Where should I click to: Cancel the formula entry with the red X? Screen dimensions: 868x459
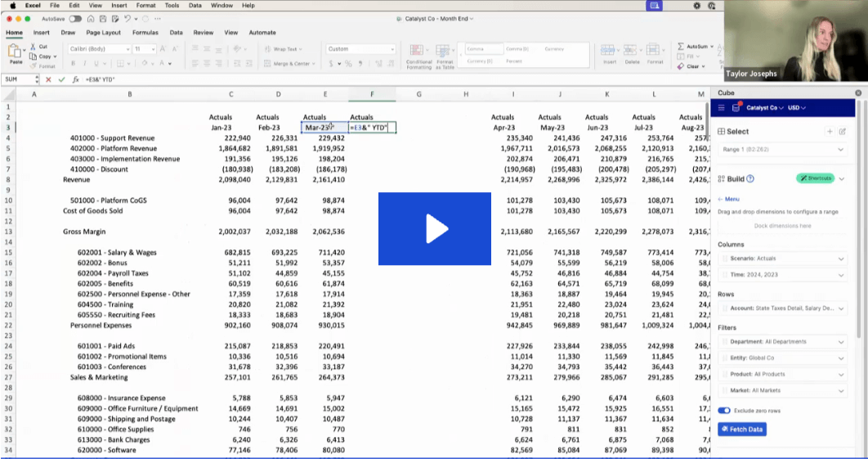point(48,79)
